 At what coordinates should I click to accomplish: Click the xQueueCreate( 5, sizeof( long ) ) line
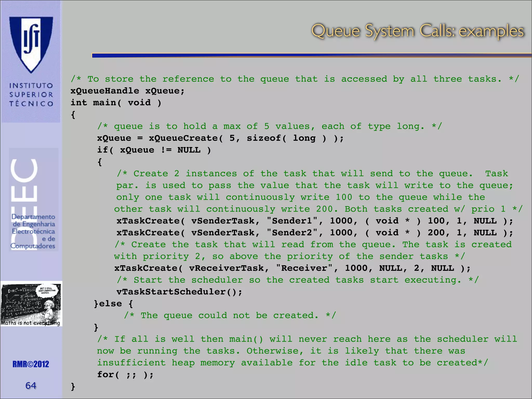click(x=220, y=138)
